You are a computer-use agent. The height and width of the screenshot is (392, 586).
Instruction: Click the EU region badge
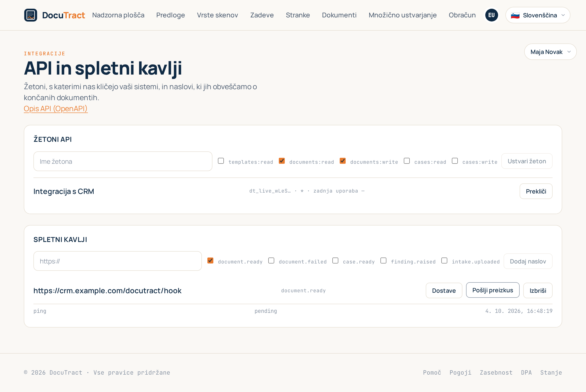491,15
